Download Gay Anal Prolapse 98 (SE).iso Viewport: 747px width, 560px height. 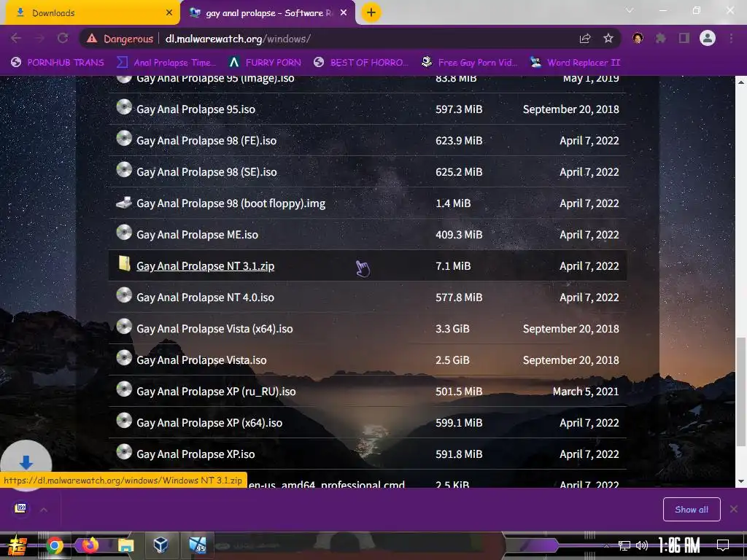tap(206, 172)
